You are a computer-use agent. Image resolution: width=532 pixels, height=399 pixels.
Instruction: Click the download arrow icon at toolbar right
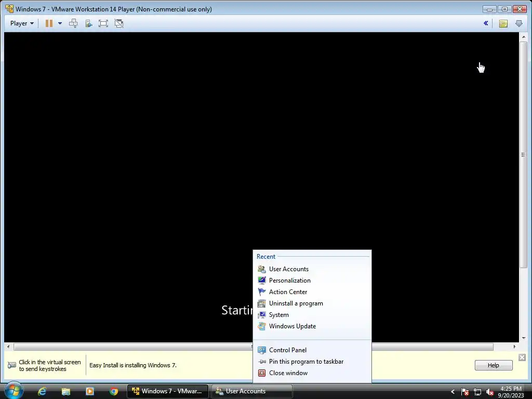click(519, 23)
